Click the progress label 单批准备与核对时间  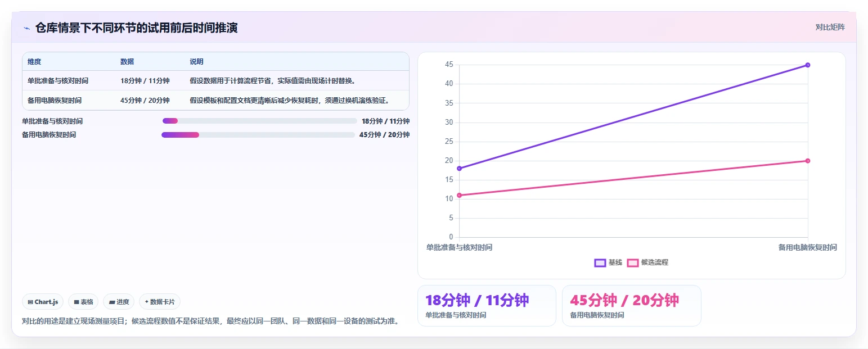(x=52, y=121)
